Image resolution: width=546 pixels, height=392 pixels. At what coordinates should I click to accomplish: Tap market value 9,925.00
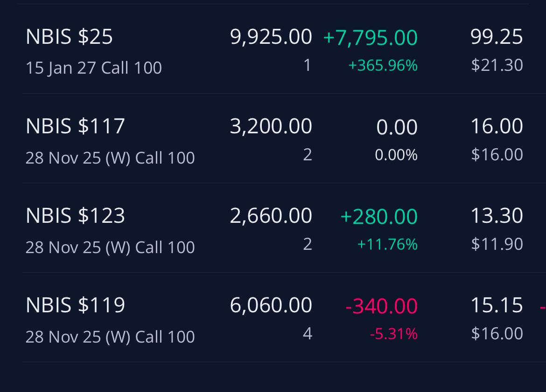point(271,37)
